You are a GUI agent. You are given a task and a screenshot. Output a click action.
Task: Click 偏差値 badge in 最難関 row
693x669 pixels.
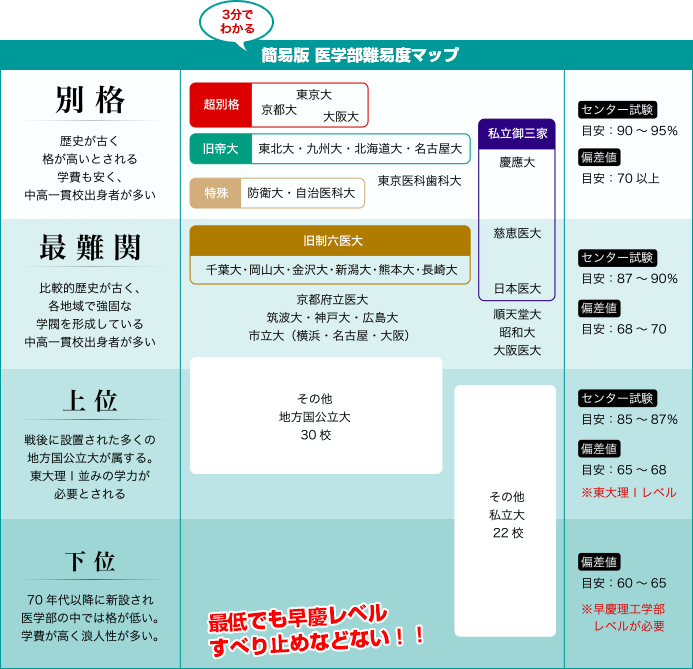(599, 308)
